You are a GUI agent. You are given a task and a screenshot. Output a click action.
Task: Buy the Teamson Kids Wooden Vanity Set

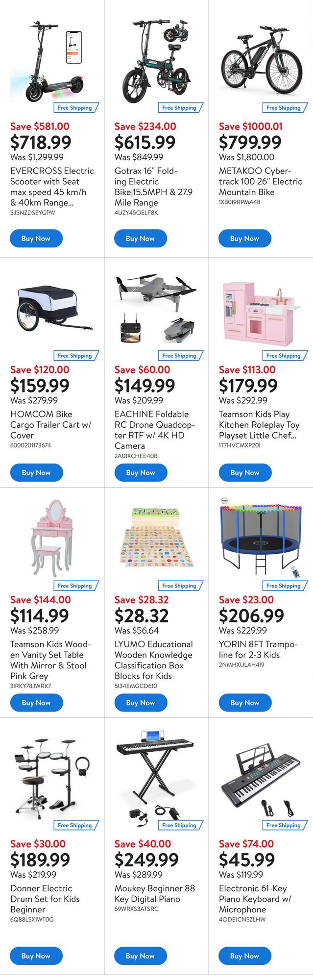36,703
